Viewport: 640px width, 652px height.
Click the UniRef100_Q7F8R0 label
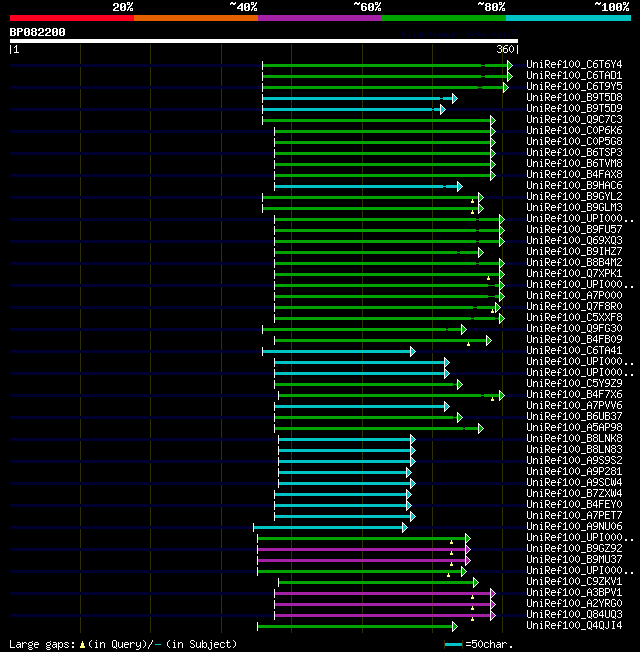click(574, 306)
